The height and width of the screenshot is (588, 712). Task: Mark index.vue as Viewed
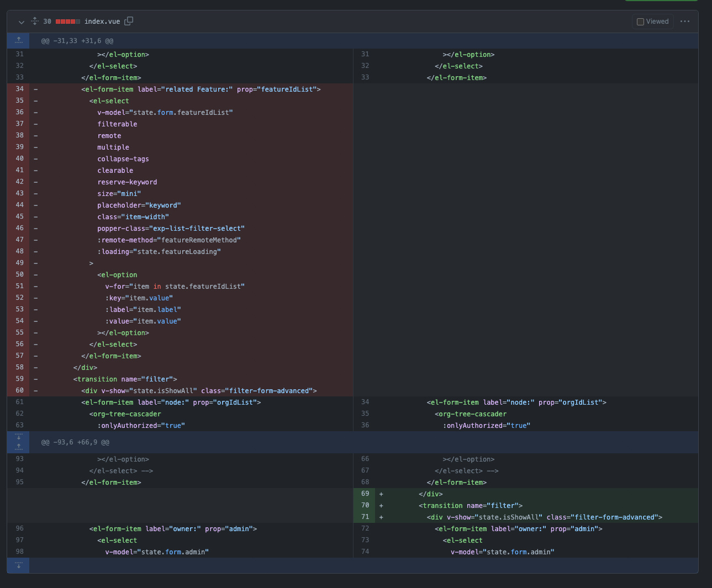pyautogui.click(x=653, y=22)
